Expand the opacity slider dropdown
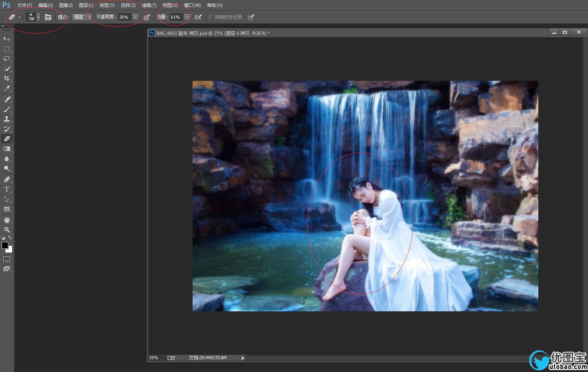The image size is (588, 372). click(135, 17)
